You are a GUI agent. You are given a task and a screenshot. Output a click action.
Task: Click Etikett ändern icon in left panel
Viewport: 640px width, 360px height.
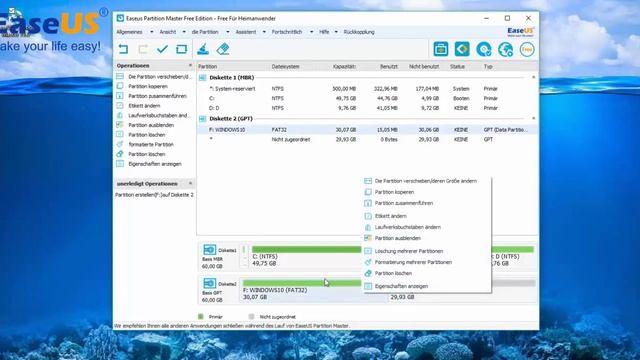point(120,106)
